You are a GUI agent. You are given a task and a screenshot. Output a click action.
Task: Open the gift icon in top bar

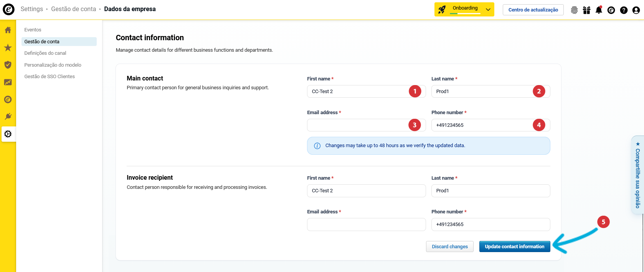click(586, 10)
